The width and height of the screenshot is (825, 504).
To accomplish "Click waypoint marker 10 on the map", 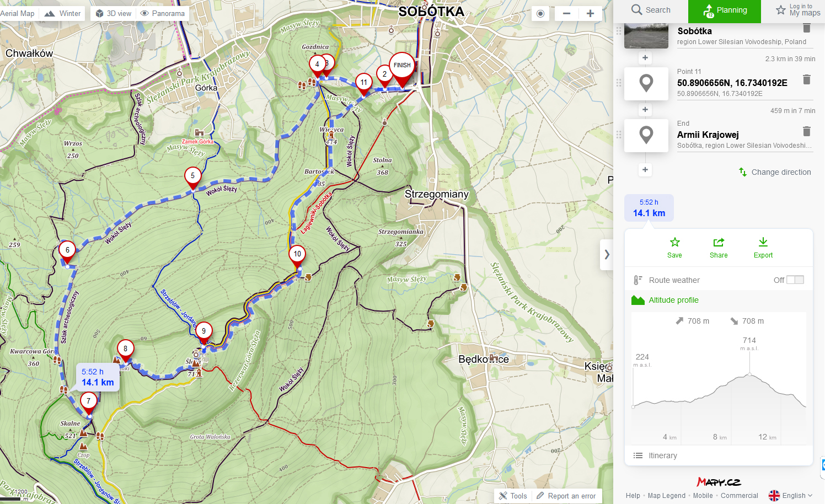I will (x=297, y=254).
